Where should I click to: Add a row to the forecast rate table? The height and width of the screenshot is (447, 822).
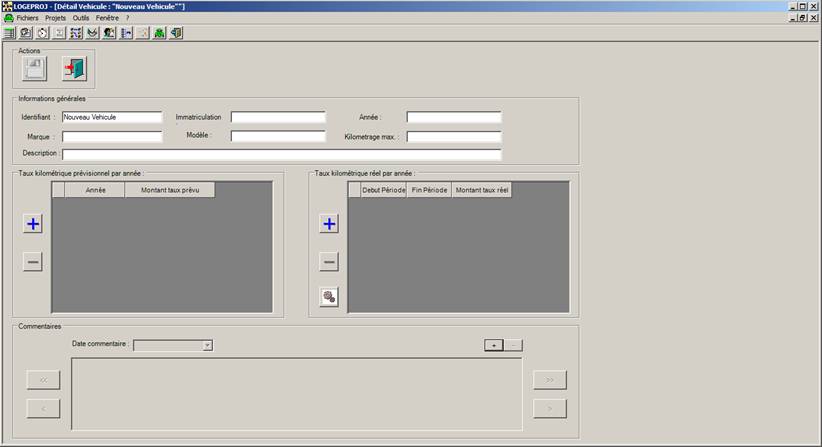33,224
